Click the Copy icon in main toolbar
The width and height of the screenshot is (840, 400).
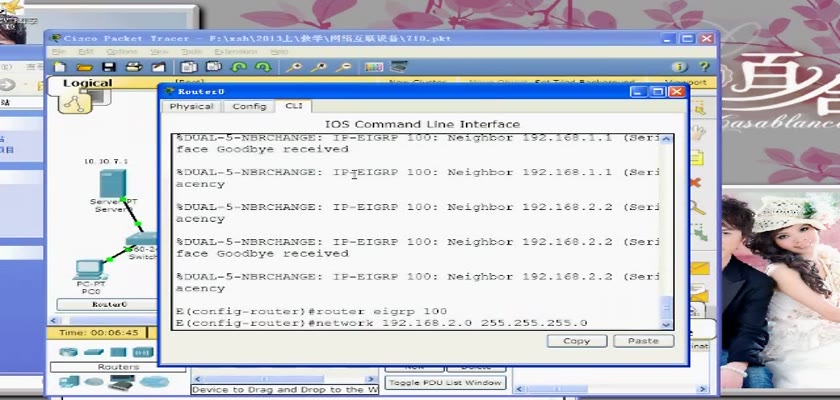(189, 67)
